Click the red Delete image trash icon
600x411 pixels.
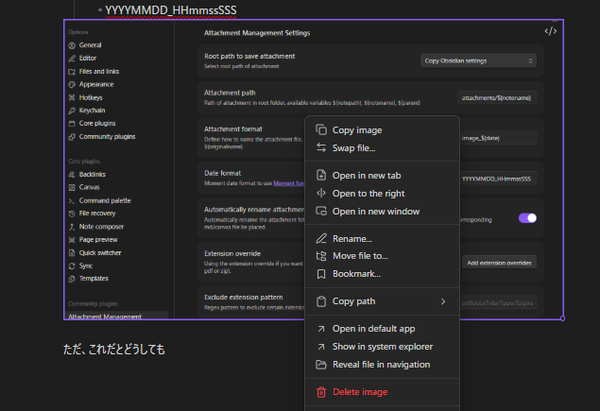click(321, 392)
